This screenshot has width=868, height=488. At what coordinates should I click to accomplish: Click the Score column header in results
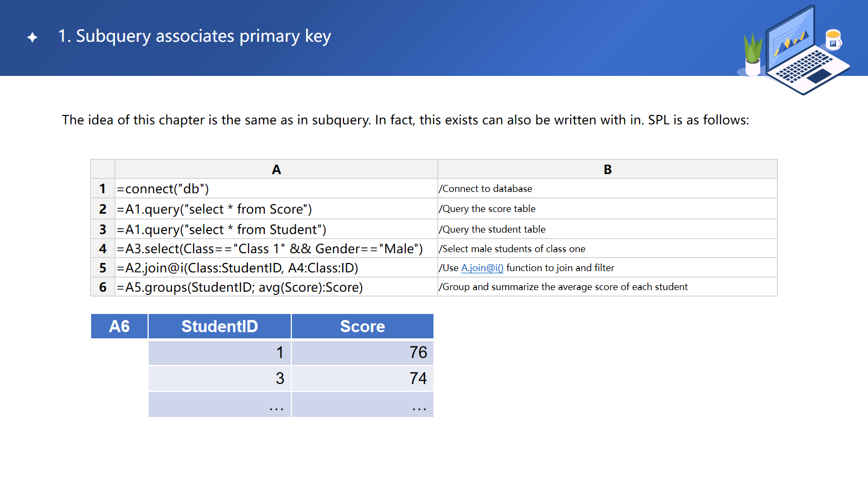(x=362, y=326)
